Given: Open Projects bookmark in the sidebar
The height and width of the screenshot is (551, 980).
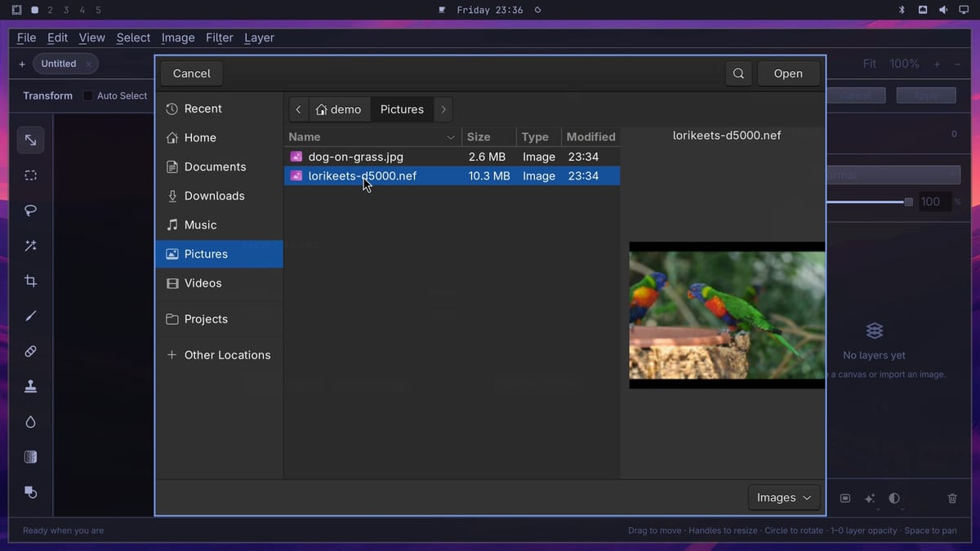Looking at the screenshot, I should click(219, 319).
